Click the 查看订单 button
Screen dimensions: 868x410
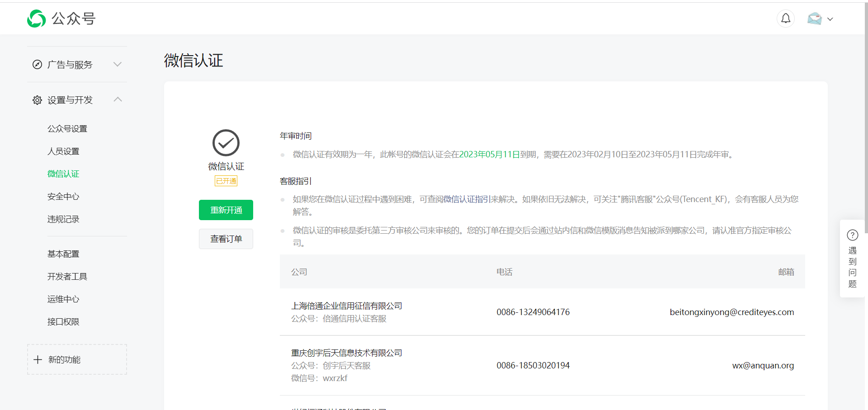(226, 239)
